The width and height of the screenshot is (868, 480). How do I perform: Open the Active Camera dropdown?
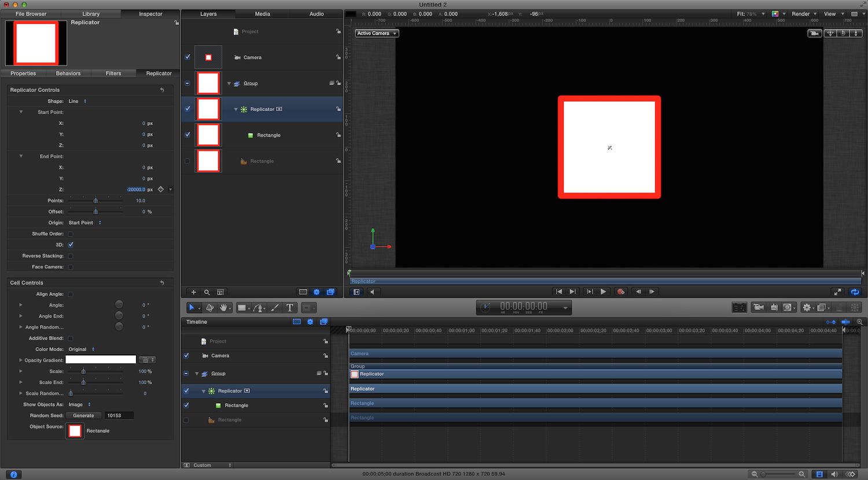pos(377,34)
